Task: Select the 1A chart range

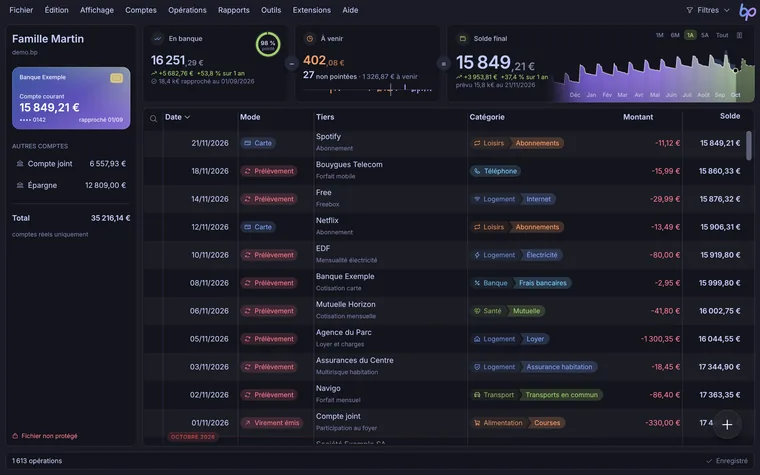Action: point(690,35)
